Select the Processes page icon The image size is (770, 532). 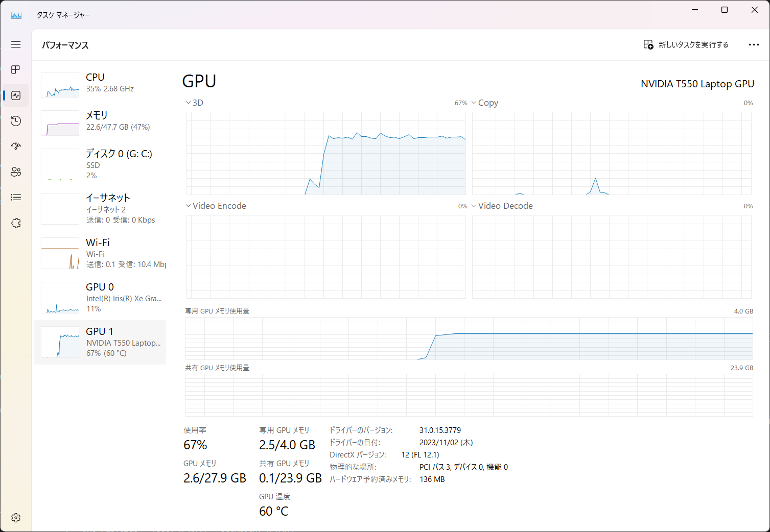(x=16, y=70)
